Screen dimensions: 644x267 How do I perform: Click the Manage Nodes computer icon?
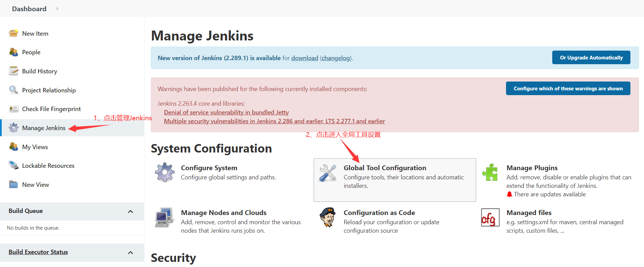pos(165,217)
